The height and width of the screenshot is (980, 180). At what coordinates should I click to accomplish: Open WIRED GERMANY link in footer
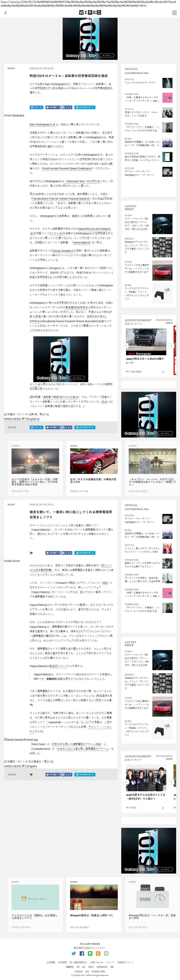pos(102,967)
